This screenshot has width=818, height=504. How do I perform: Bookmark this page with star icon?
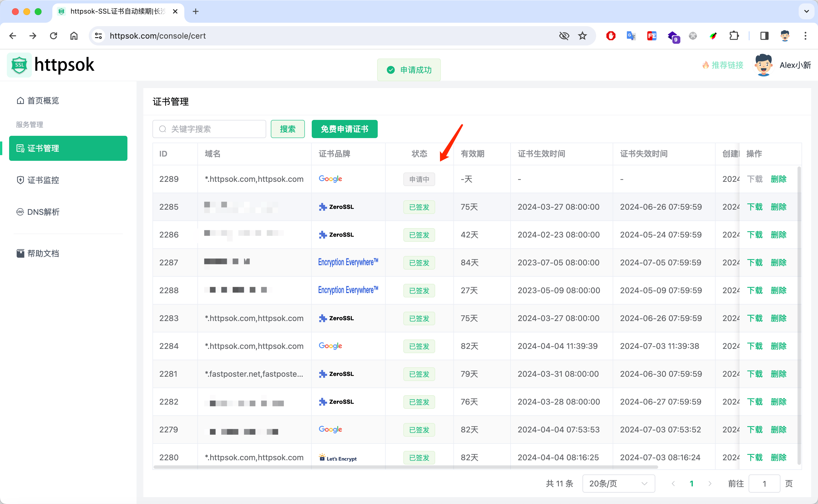tap(582, 36)
